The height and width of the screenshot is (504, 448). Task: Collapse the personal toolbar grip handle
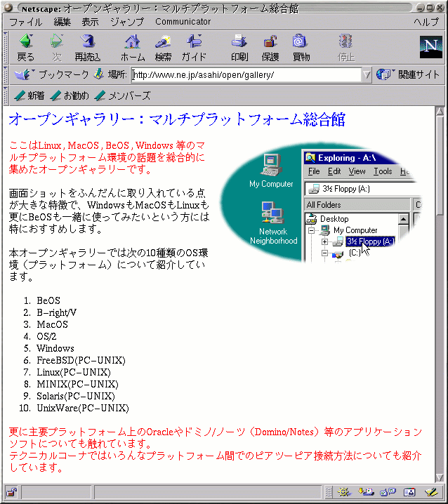pyautogui.click(x=6, y=95)
